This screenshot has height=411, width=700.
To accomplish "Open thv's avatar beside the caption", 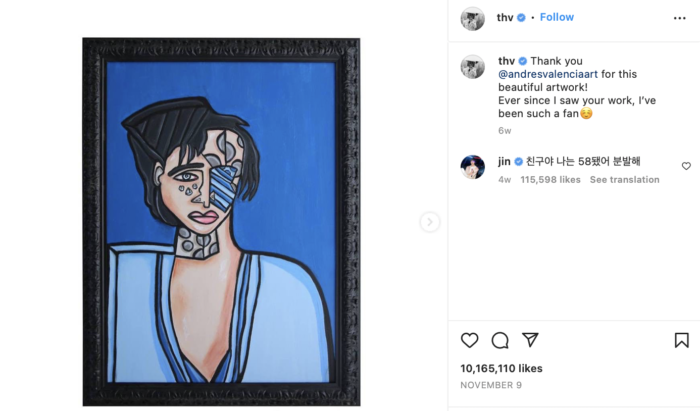I will click(472, 67).
